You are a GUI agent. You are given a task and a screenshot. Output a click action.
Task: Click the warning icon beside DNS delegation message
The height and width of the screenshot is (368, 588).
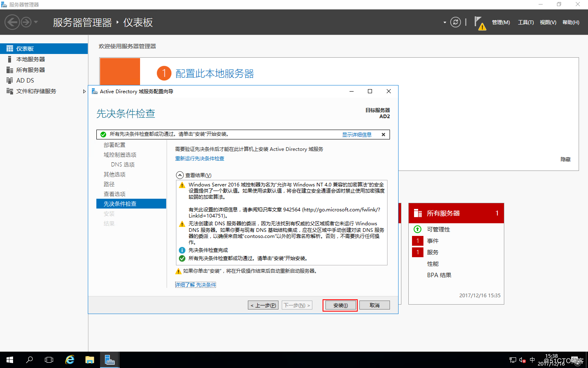[182, 224]
